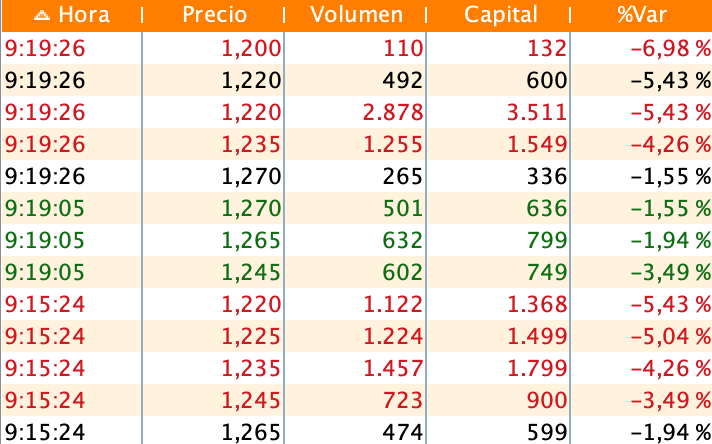Click the sort arrow icon beside Hora
Image resolution: width=712 pixels, height=444 pixels.
[42, 15]
